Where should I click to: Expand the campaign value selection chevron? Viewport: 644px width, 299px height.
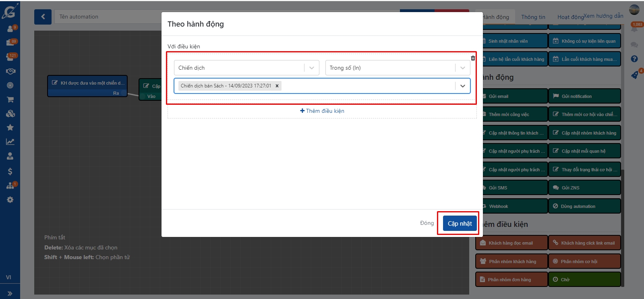coord(462,86)
